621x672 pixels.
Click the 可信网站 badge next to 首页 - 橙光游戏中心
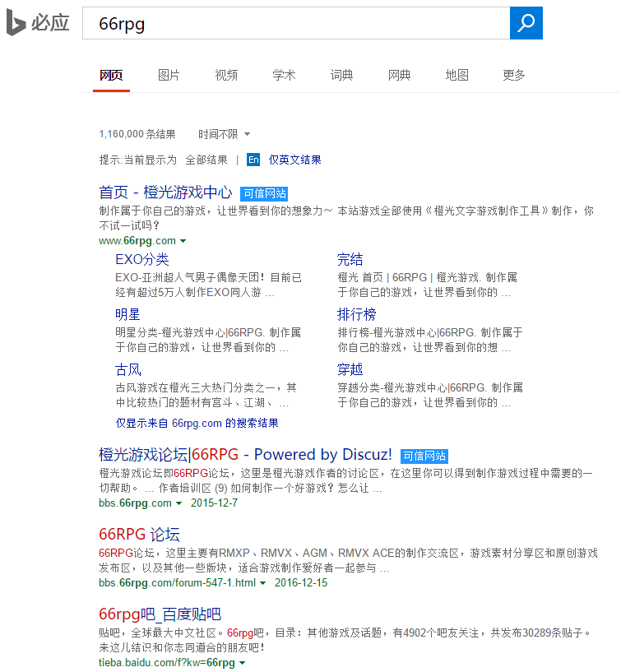264,194
